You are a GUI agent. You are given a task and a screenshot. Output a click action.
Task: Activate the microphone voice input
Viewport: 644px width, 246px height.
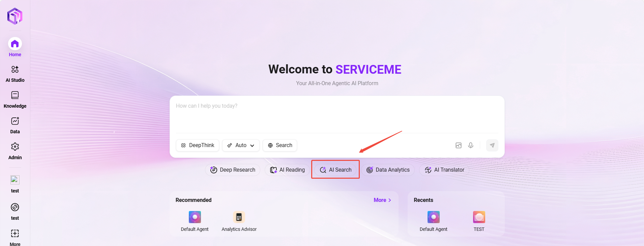(x=471, y=145)
